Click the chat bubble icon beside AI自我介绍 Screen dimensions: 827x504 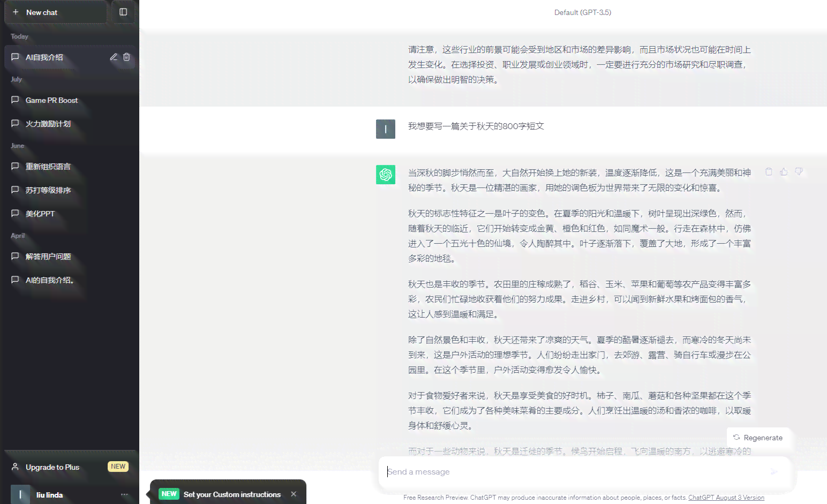click(x=15, y=57)
